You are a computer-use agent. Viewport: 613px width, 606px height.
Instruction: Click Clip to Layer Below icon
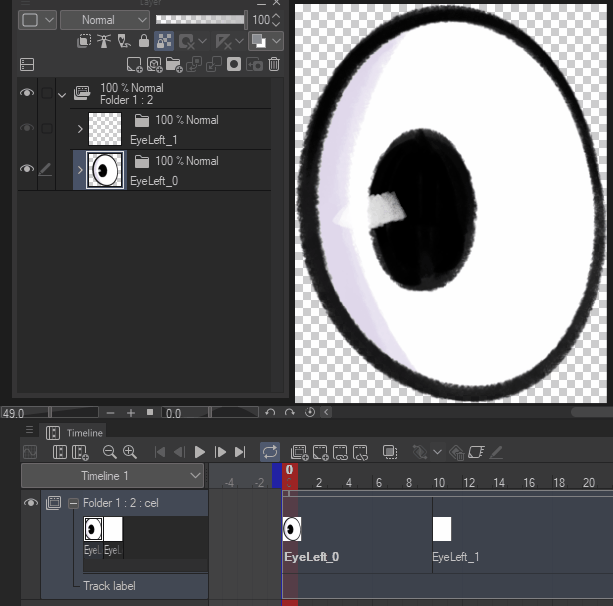point(84,41)
